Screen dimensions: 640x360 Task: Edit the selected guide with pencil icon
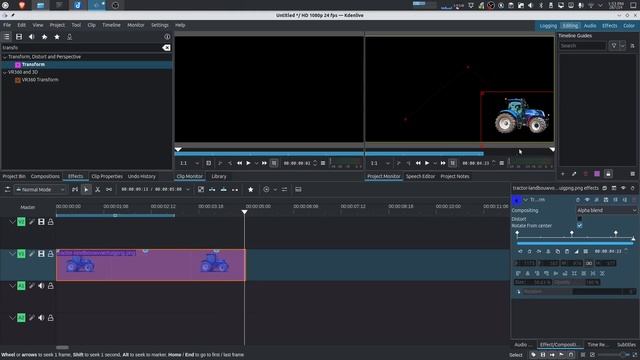click(574, 174)
